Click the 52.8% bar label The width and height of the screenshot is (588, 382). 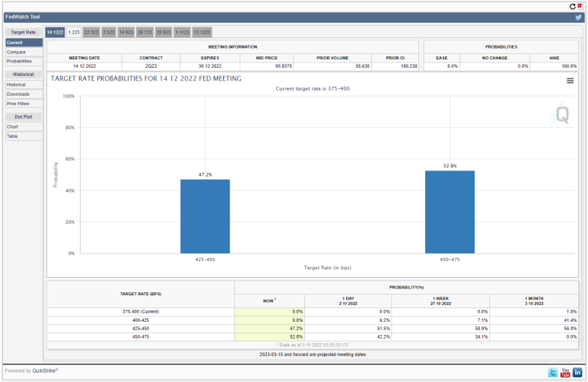coord(450,166)
